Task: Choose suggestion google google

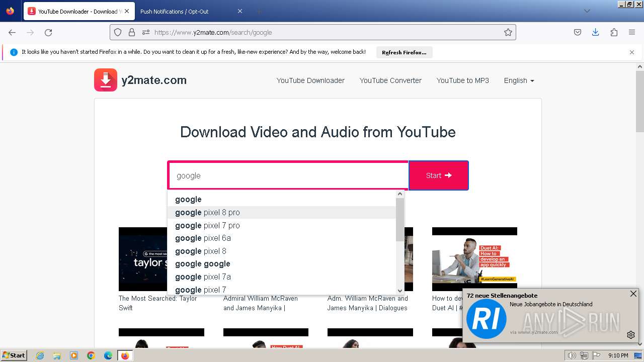Action: 282,264
